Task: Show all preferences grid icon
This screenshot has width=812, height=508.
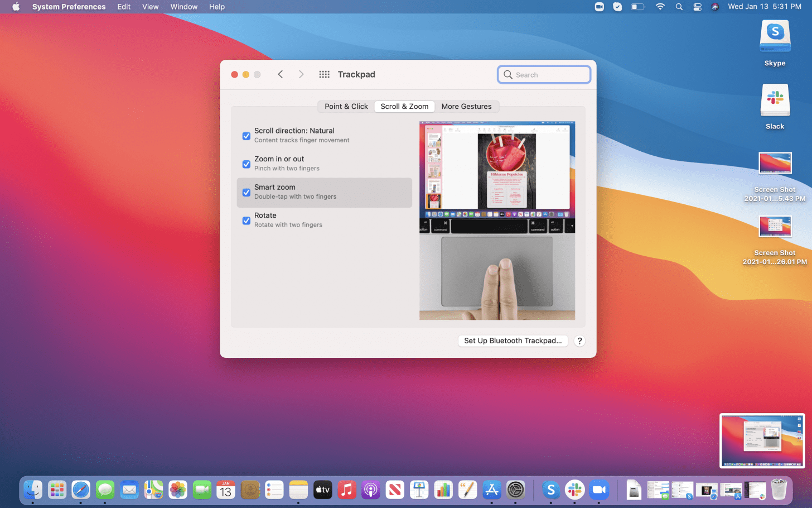Action: click(x=324, y=74)
